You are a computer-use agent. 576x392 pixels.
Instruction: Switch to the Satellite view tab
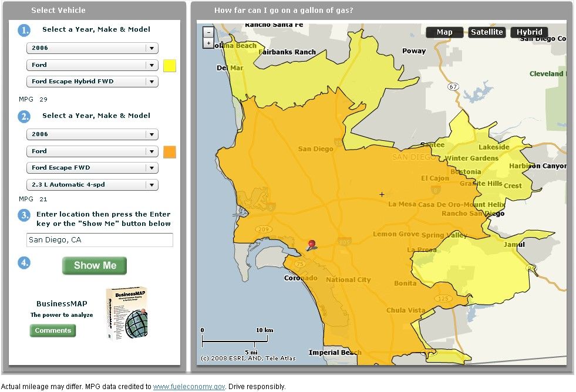coord(487,32)
